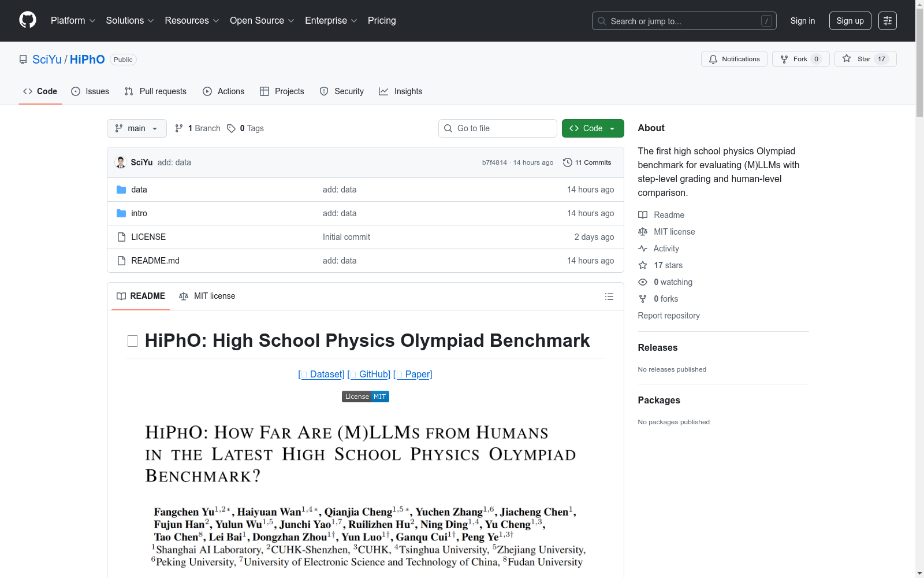Open the green Code dropdown button
Screen dimensions: 924x578
(x=593, y=128)
